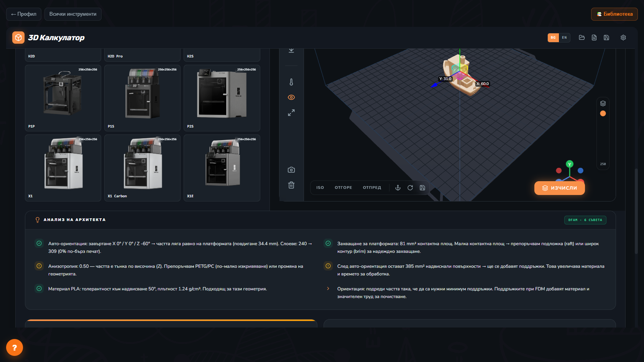644x362 pixels.
Task: Switch language to EN
Action: coord(564,38)
